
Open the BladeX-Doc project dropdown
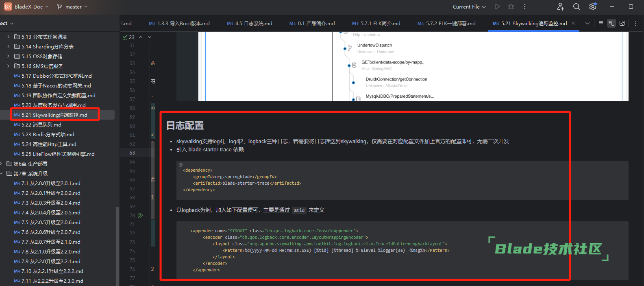(x=32, y=7)
